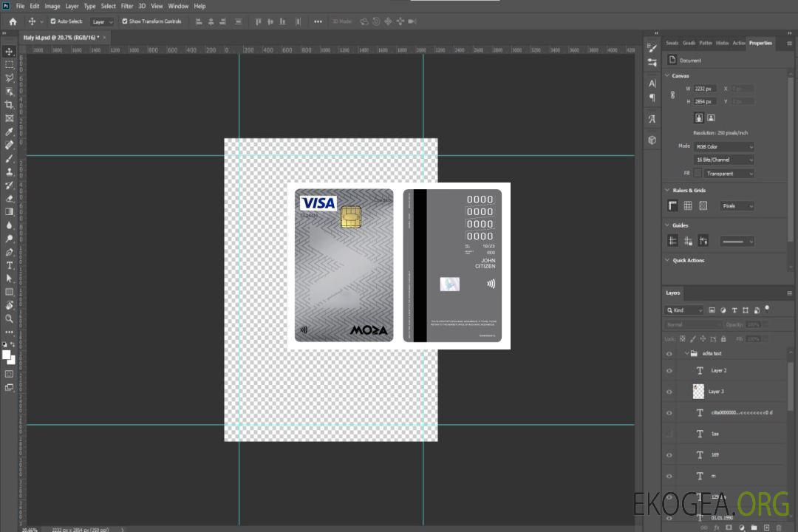Select the Eyedropper tool in the toolbar
Image resolution: width=798 pixels, height=532 pixels.
coord(10,132)
